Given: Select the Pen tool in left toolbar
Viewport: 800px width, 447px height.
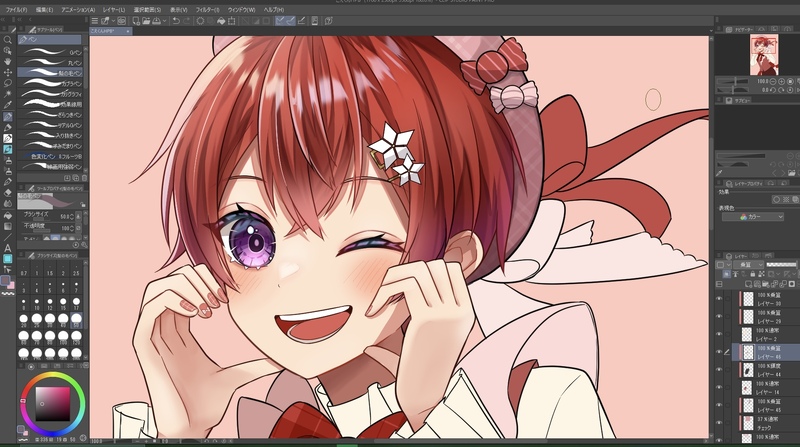Looking at the screenshot, I should click(x=8, y=116).
